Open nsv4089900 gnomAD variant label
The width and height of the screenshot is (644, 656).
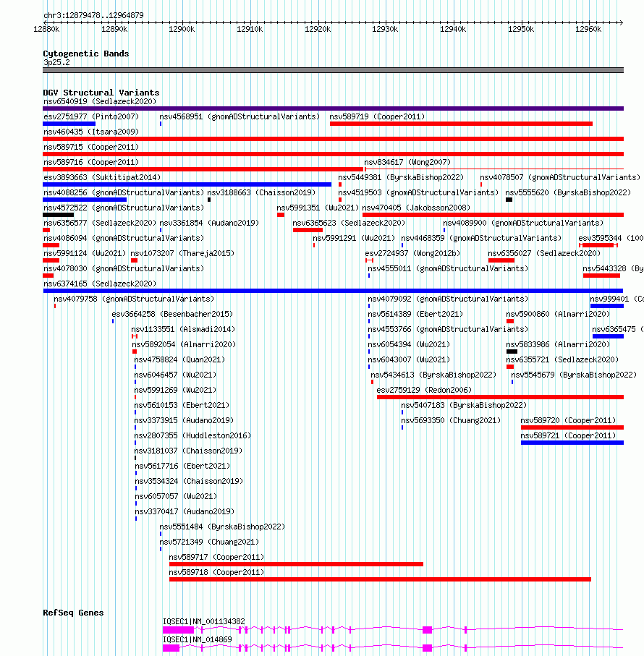pyautogui.click(x=523, y=223)
